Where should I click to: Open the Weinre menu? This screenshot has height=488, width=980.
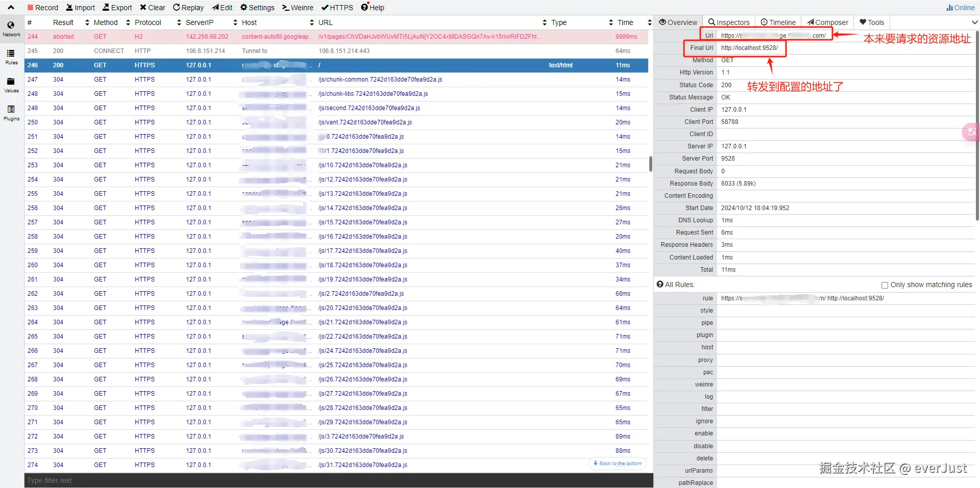point(298,8)
